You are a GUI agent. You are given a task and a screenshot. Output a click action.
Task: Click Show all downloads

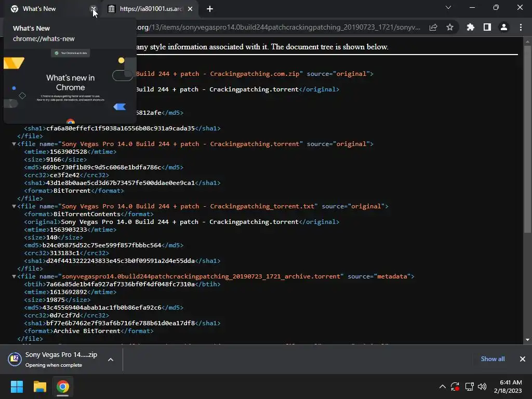(x=493, y=359)
